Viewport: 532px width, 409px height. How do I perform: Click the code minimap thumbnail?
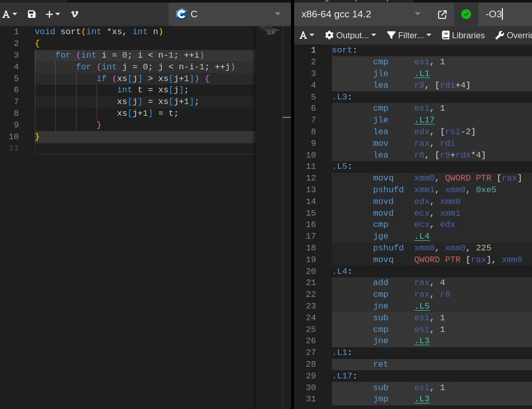270,31
